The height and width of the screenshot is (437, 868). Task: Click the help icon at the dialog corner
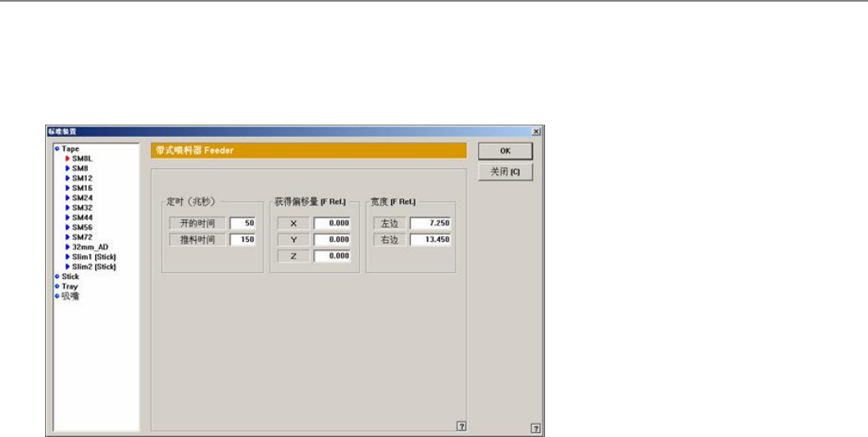(535, 428)
